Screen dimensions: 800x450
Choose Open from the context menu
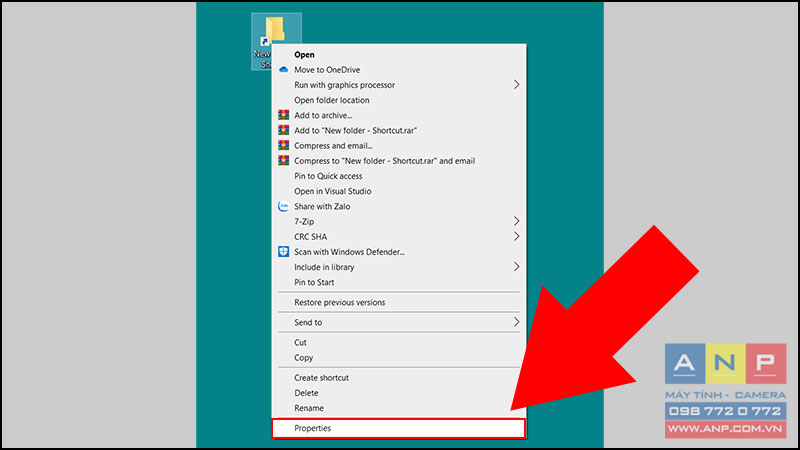pos(398,55)
